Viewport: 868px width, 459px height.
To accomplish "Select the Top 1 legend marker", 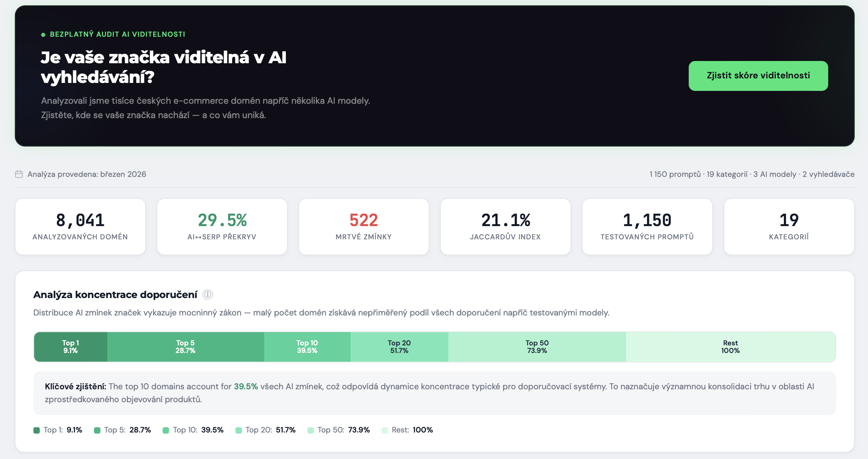I will click(36, 430).
